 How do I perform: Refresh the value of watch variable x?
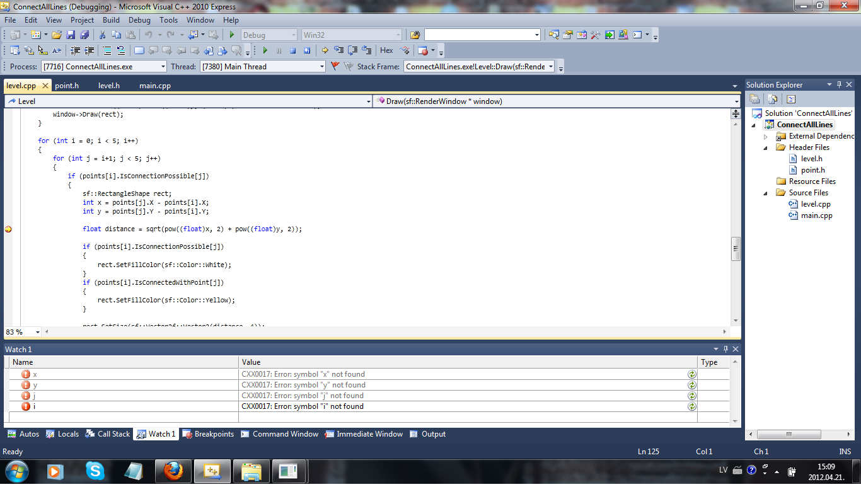[x=691, y=374]
